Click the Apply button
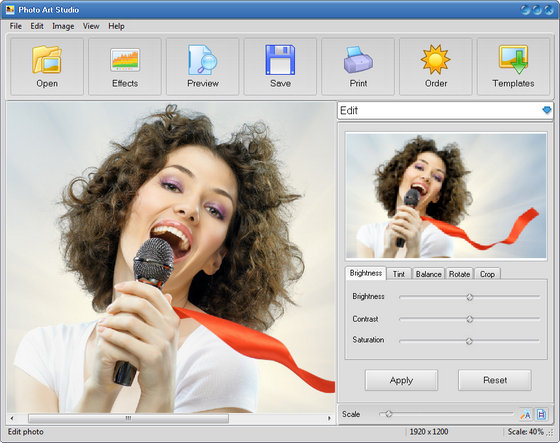Screen dimensions: 560x443 [401, 380]
